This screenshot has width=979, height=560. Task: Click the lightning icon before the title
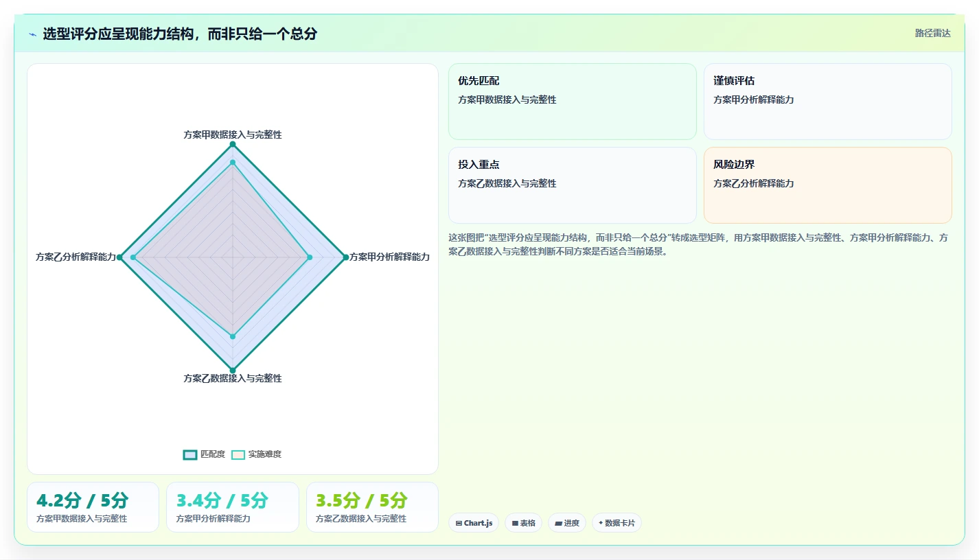coord(32,34)
